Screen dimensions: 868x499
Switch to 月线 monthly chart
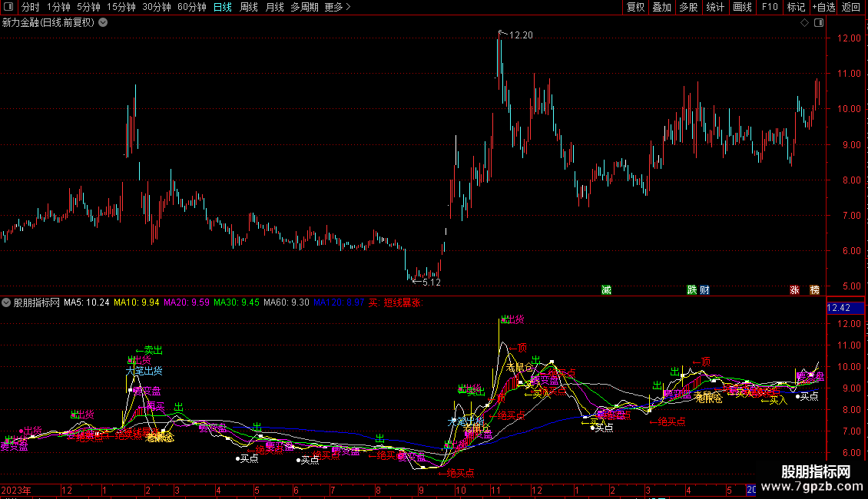tap(274, 7)
